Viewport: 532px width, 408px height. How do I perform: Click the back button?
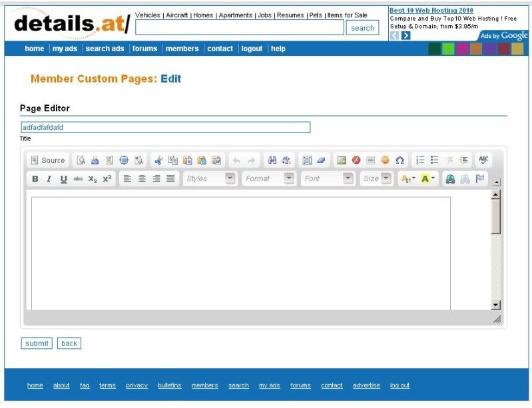tap(69, 343)
